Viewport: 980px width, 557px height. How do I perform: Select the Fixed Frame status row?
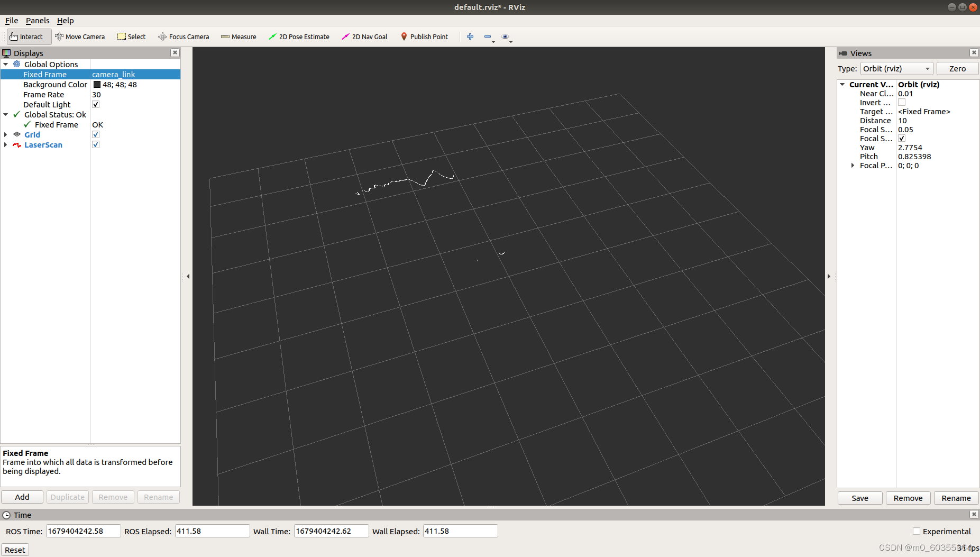(x=90, y=125)
